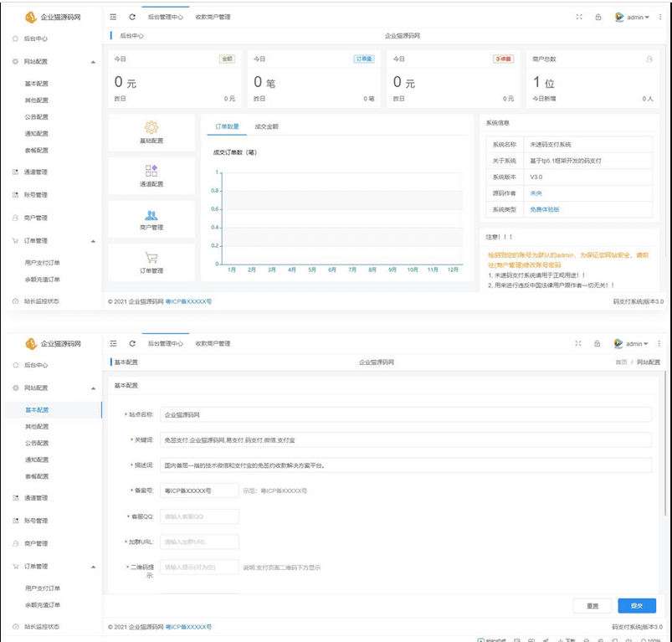Click the blue 提交 button
Screen dimensions: 672x642
636,605
